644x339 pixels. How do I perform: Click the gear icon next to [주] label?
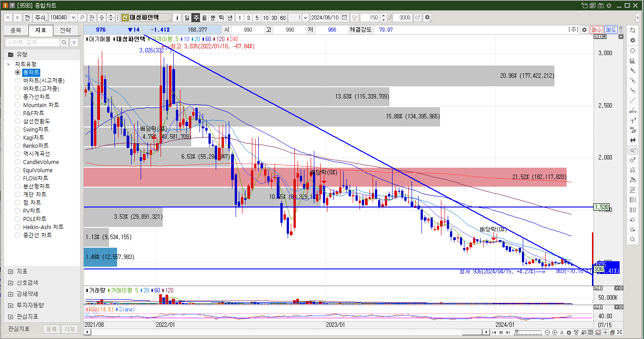584,29
